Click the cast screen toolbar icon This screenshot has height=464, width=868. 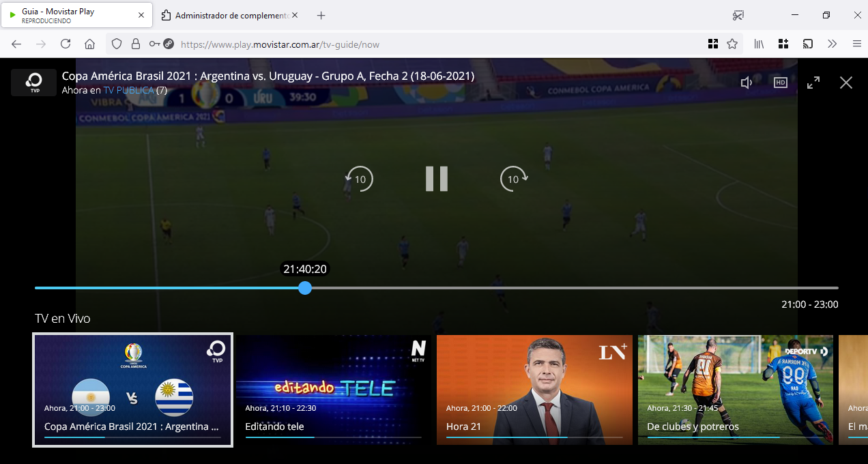click(807, 44)
